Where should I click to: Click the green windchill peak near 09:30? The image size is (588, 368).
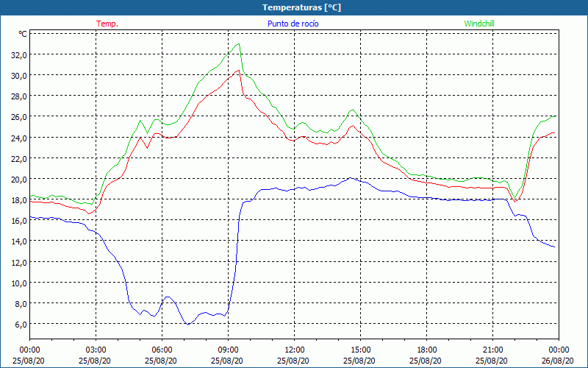238,44
